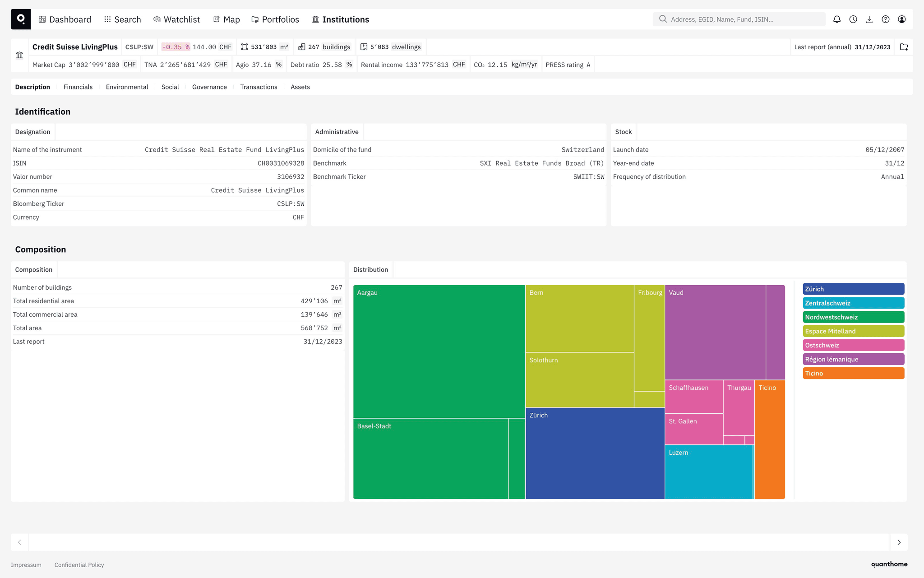Viewport: 924px width, 578px height.
Task: Click the Solothurn treemap block
Action: click(x=580, y=380)
